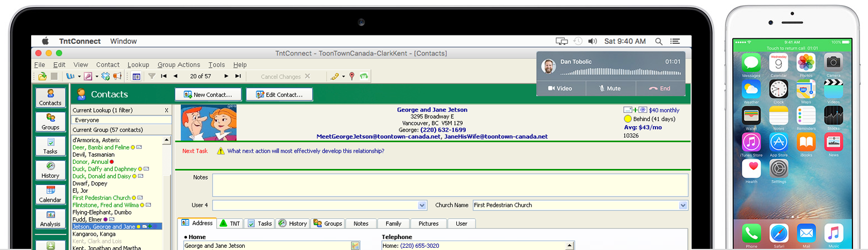Open the Safari app on the iPhone
Screen dimensions: 868x250
tap(778, 233)
